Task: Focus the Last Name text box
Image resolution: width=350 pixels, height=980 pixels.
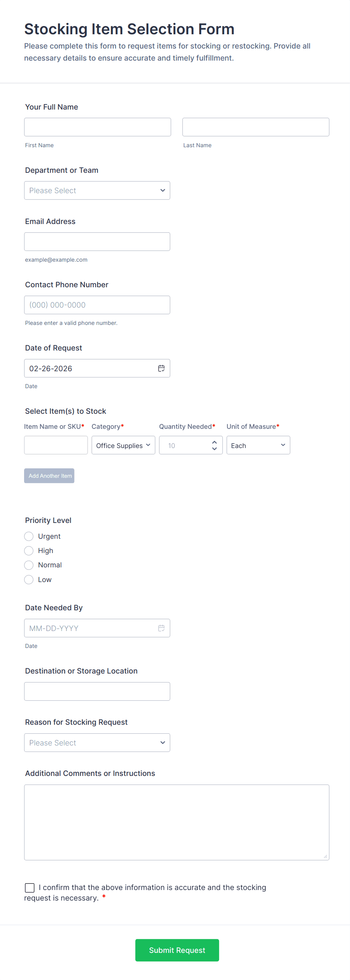Action: point(256,127)
